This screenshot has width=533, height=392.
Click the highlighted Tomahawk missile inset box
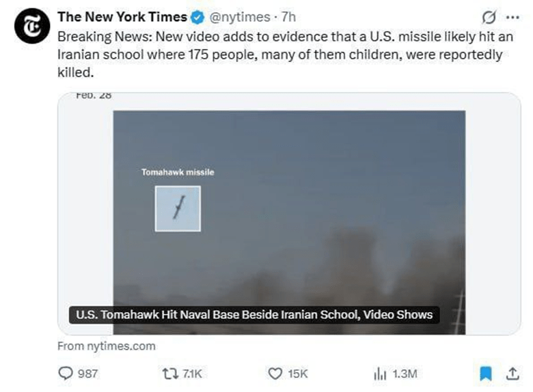click(x=178, y=208)
